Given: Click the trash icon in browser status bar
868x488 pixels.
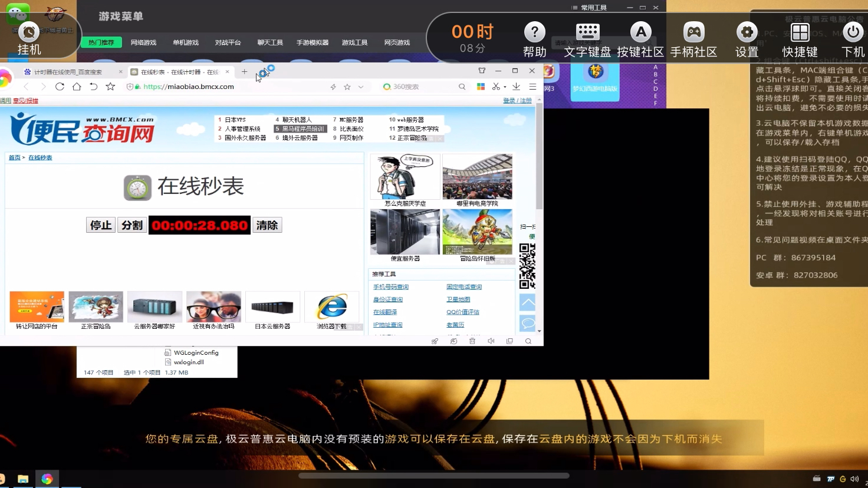Looking at the screenshot, I should (472, 341).
